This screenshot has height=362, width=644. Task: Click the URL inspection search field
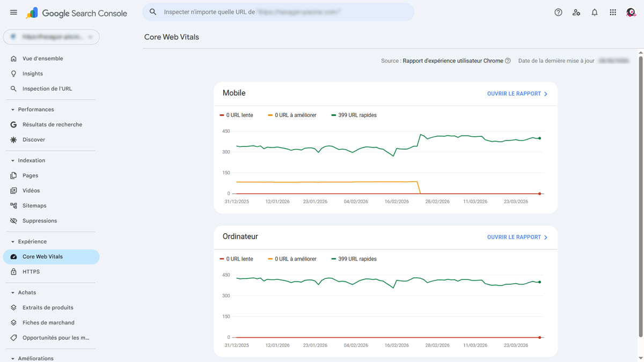point(279,12)
